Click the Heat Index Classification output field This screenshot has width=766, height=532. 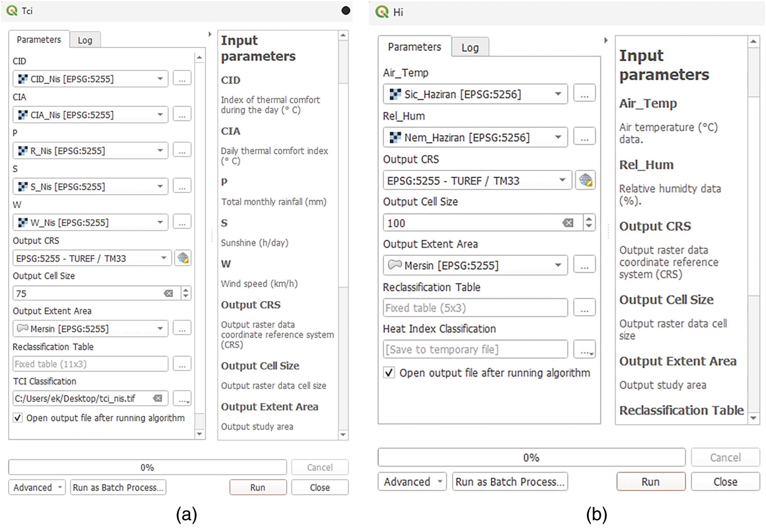(x=475, y=349)
